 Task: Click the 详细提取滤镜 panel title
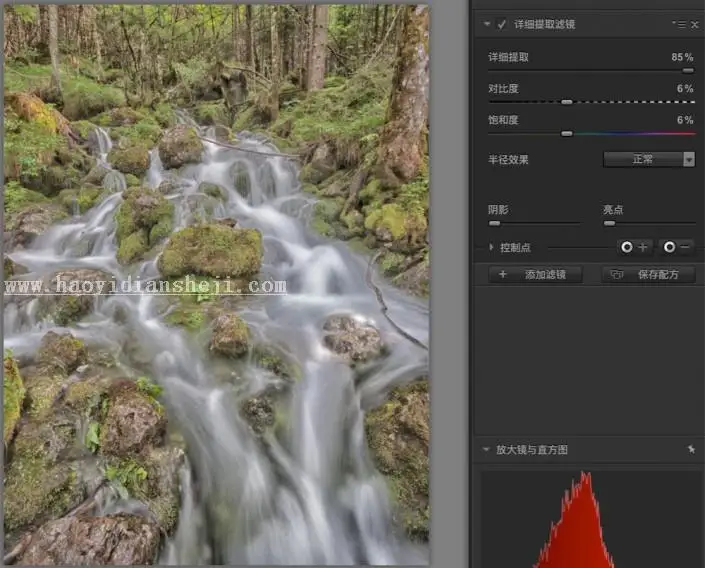point(544,24)
